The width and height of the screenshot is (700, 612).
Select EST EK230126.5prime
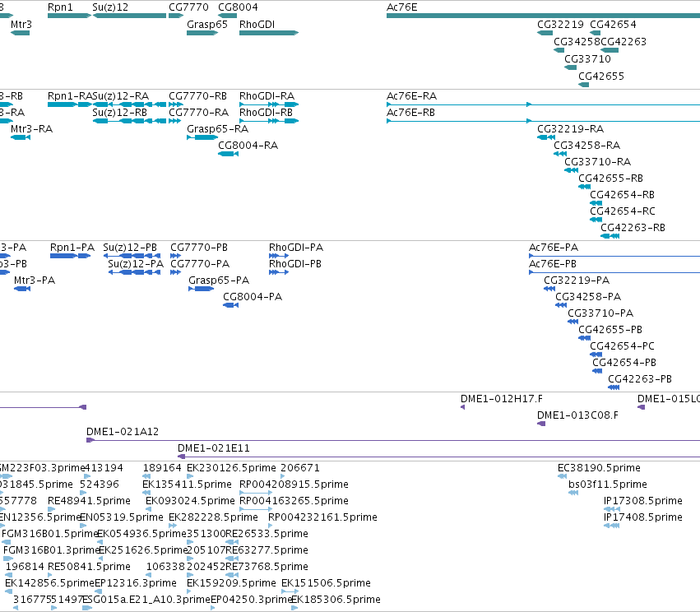click(x=231, y=468)
